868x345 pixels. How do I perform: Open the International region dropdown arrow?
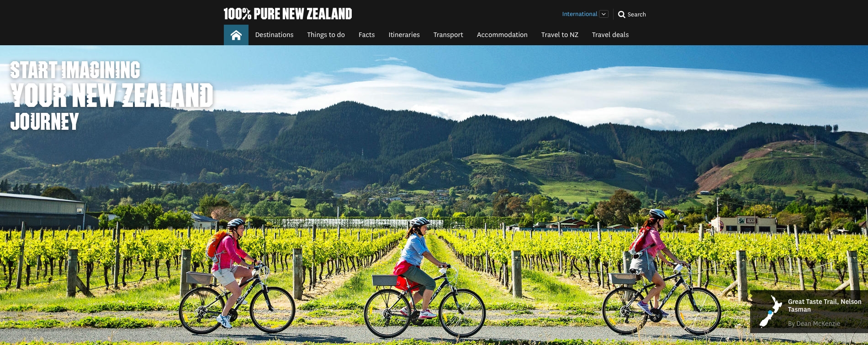(x=603, y=14)
